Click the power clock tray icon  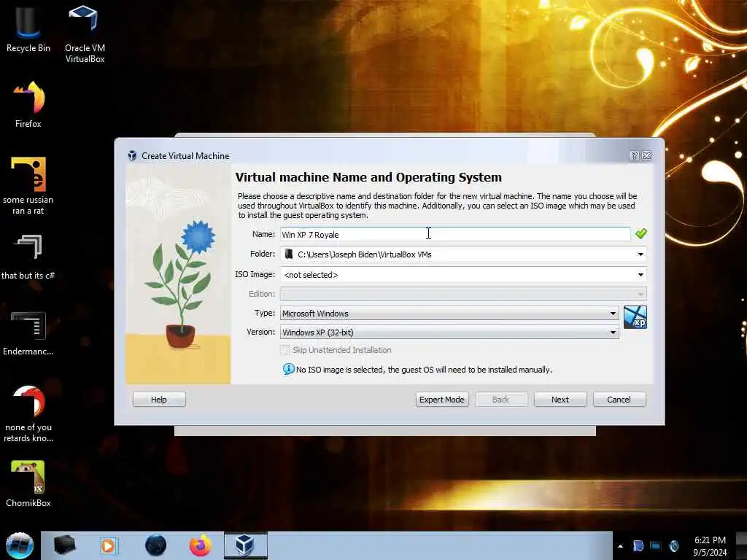(x=673, y=546)
